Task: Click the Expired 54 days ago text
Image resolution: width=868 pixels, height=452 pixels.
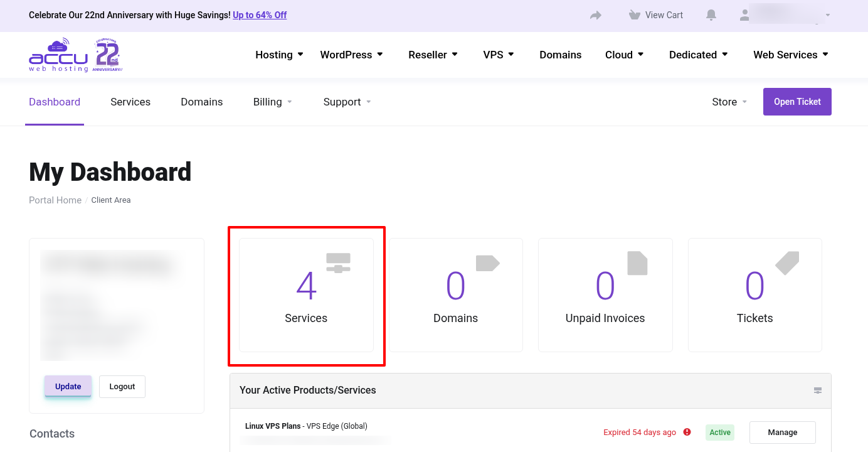Action: click(640, 433)
